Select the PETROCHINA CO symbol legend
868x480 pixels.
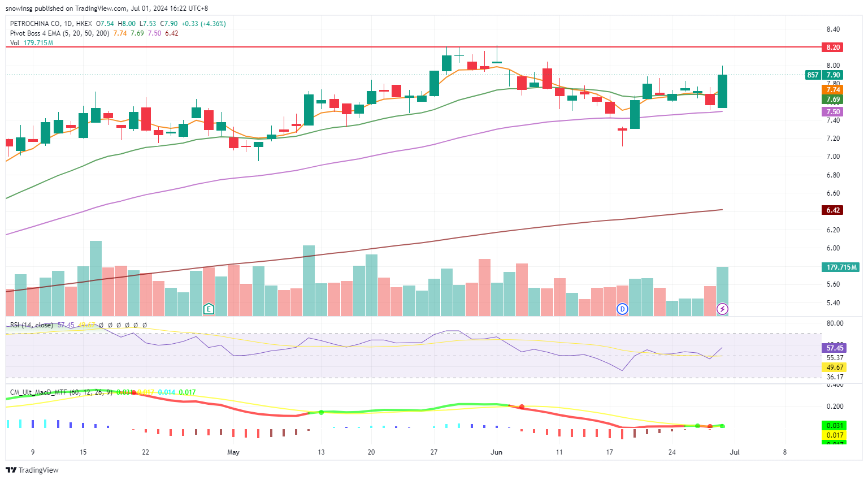click(51, 24)
